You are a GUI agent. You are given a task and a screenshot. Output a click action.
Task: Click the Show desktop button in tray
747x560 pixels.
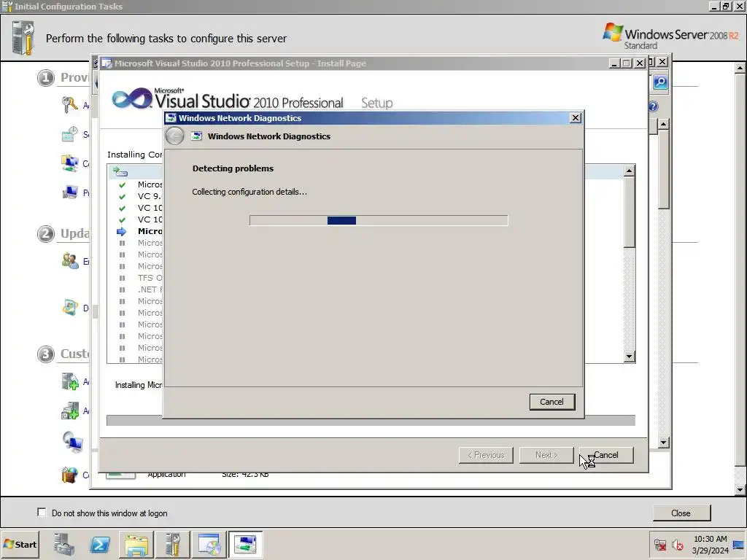click(739, 545)
